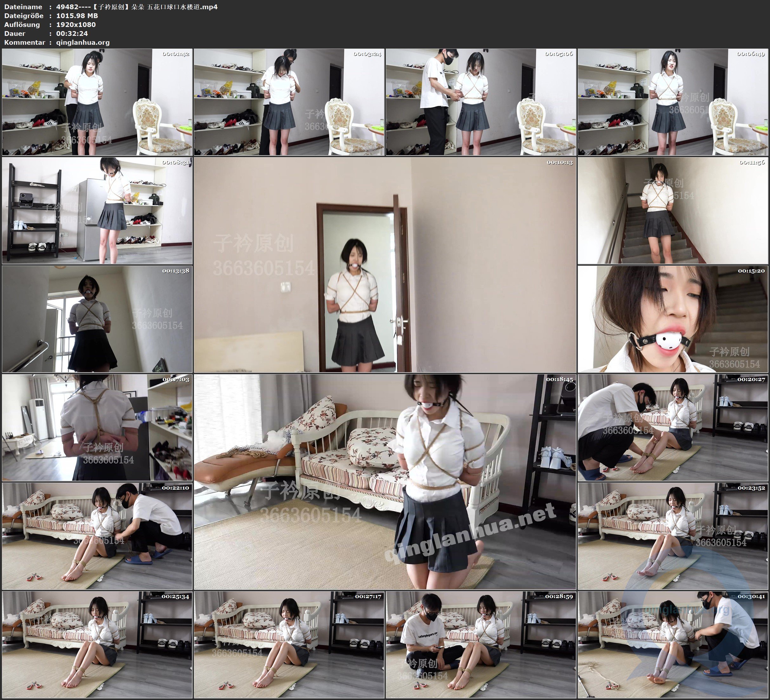Select the thumbnail at 00:08:31
770x700 pixels.
[97, 210]
